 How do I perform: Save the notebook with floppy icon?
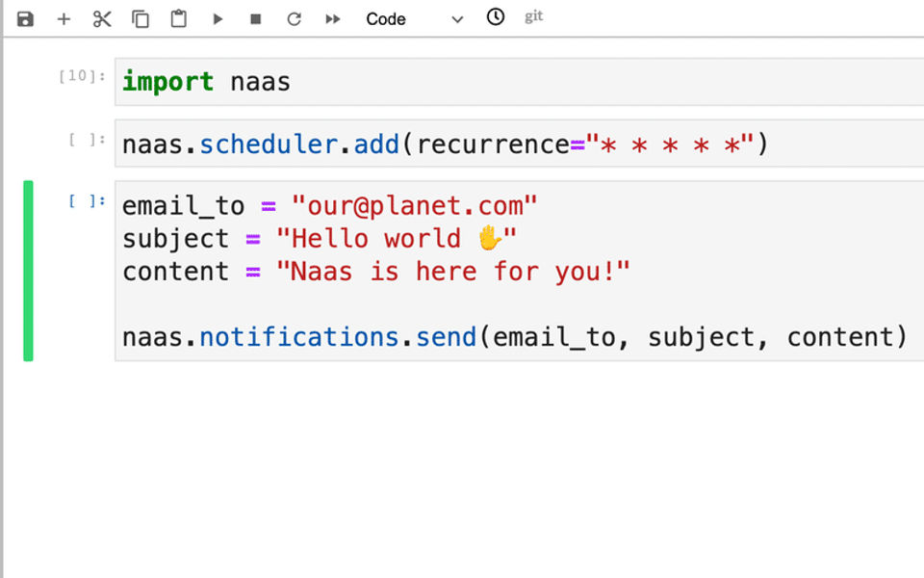[25, 19]
